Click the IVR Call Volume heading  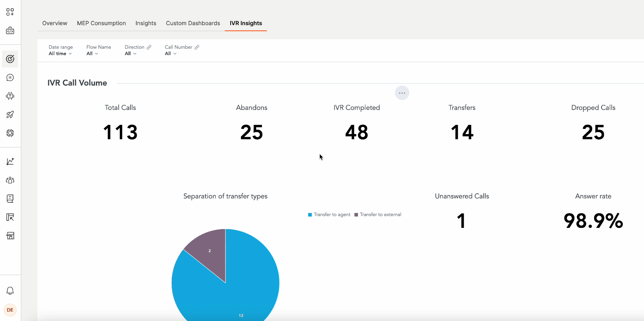pyautogui.click(x=77, y=83)
